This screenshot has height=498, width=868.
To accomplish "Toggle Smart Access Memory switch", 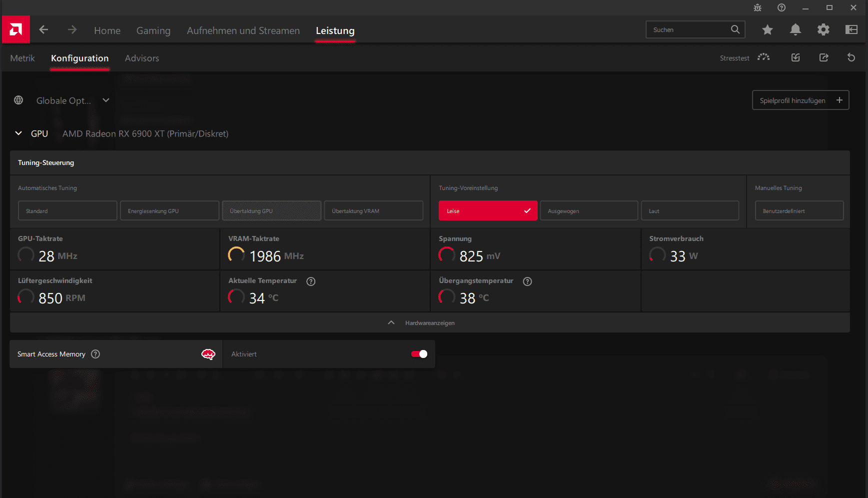I will click(419, 354).
